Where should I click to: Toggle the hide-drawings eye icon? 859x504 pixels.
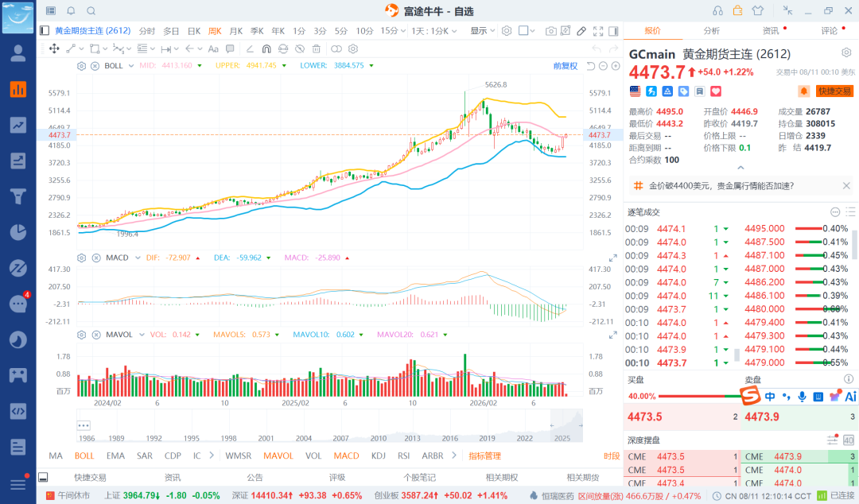click(x=300, y=48)
